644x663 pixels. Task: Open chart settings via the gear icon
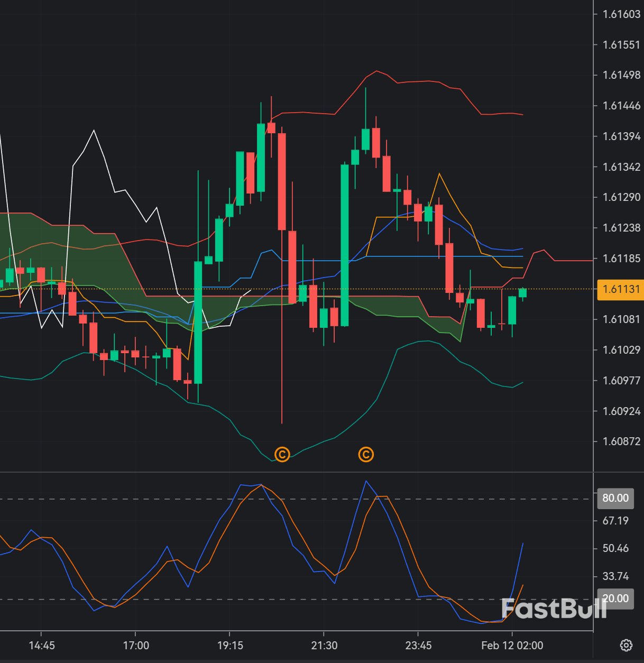(627, 646)
